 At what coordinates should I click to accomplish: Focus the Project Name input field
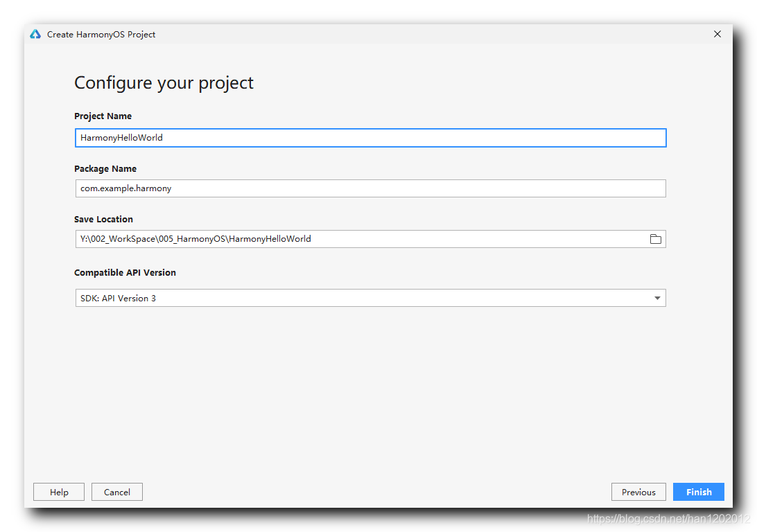pyautogui.click(x=370, y=138)
